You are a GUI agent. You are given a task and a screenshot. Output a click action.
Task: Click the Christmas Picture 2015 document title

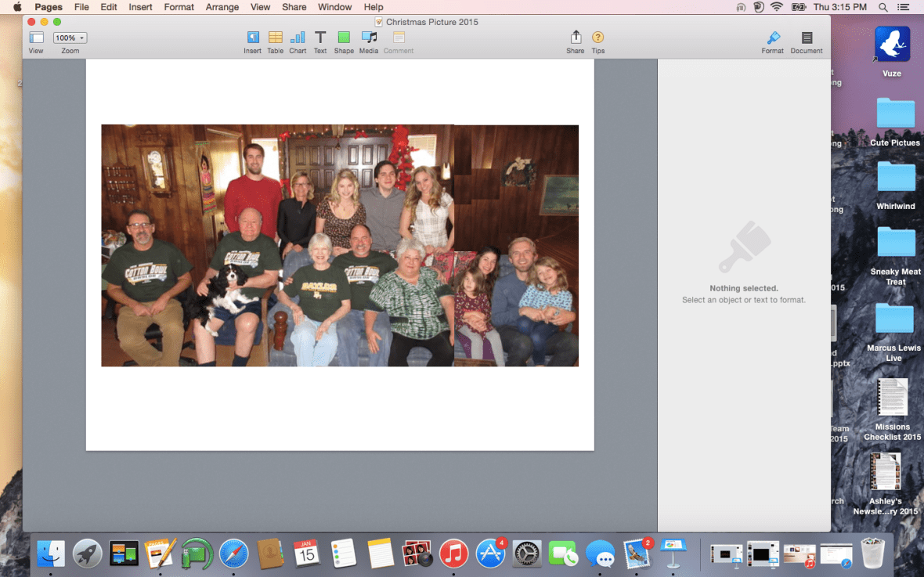tap(431, 22)
